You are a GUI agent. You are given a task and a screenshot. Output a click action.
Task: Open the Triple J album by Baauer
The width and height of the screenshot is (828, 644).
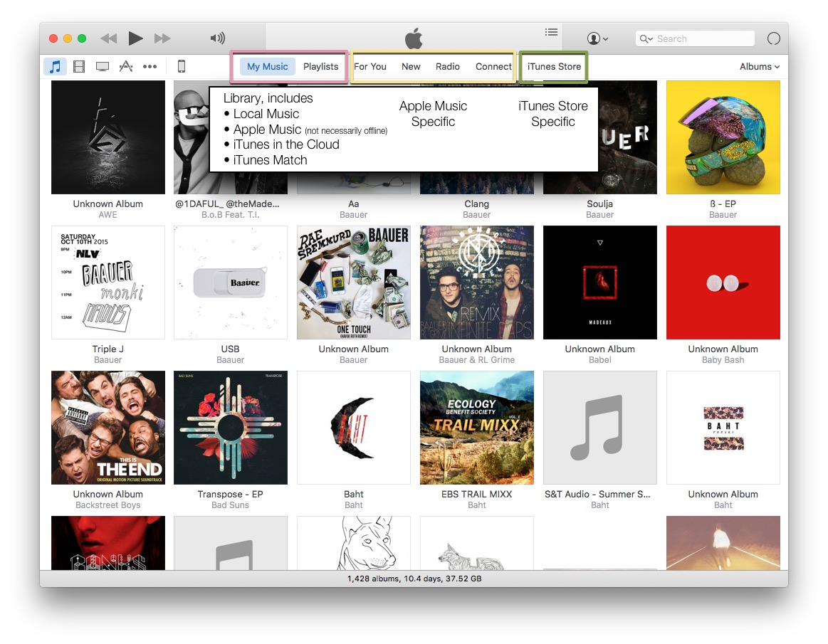(x=108, y=283)
